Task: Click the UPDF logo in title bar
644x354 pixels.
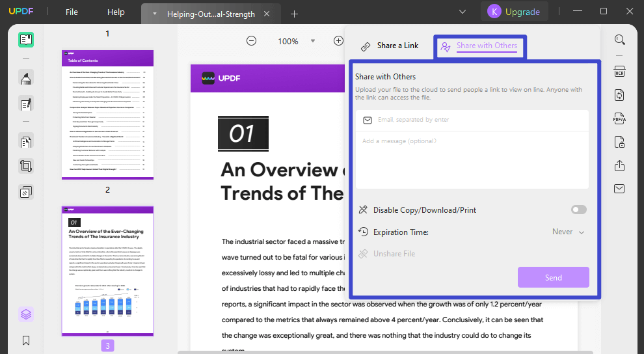Action: (x=21, y=12)
